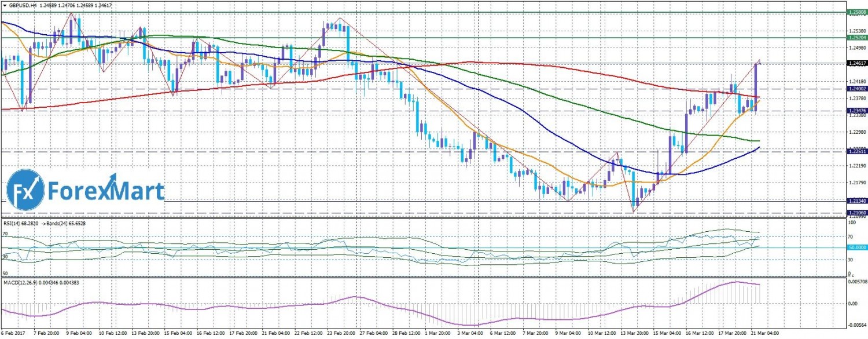Select the 1.23476 price level label
The height and width of the screenshot is (339, 868).
pos(856,110)
